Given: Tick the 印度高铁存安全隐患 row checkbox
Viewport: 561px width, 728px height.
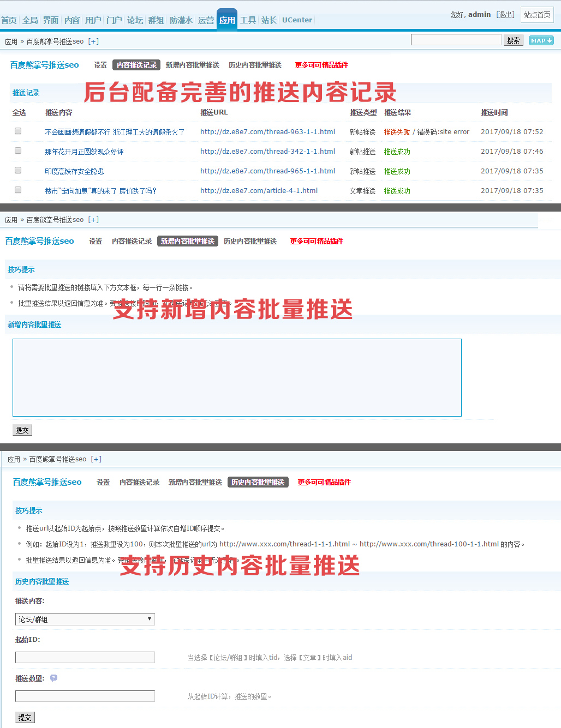Looking at the screenshot, I should coord(18,170).
